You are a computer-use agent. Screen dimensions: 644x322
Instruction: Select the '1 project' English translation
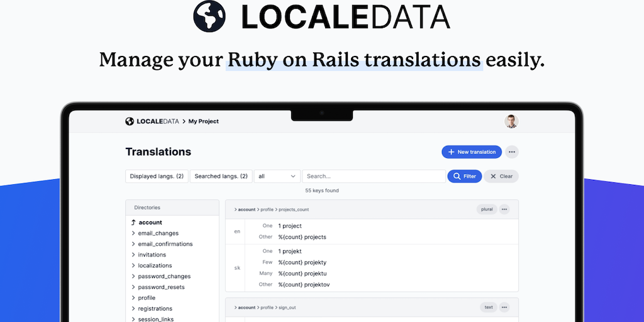(x=290, y=226)
